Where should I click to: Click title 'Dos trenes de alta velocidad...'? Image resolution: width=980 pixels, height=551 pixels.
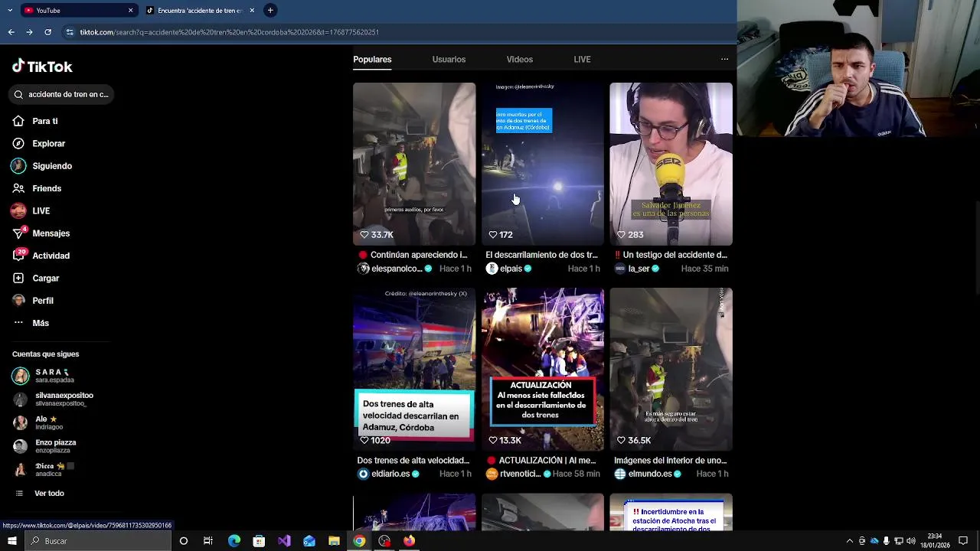click(413, 461)
